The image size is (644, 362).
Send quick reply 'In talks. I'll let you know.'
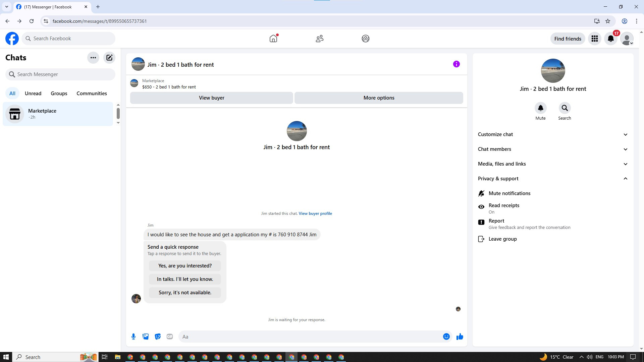click(185, 279)
